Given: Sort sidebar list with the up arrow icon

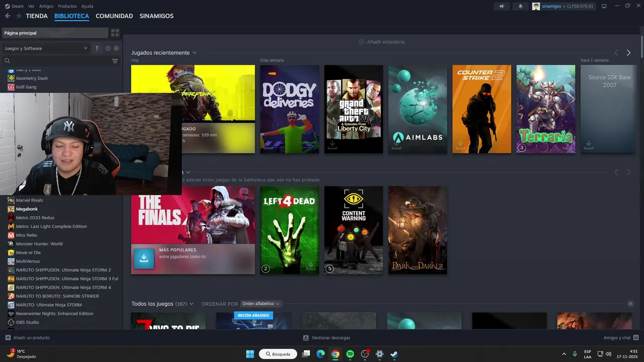Looking at the screenshot, I should coord(97,48).
